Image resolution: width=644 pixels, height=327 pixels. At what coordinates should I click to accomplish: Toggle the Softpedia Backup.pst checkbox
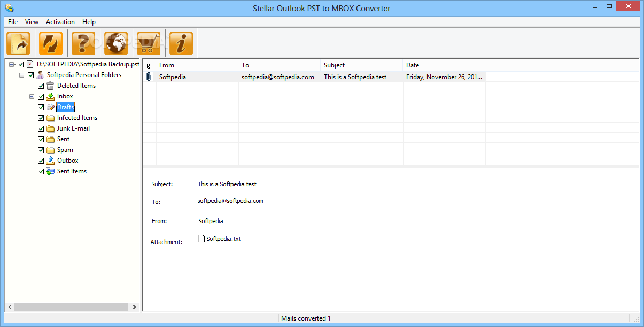coord(21,64)
